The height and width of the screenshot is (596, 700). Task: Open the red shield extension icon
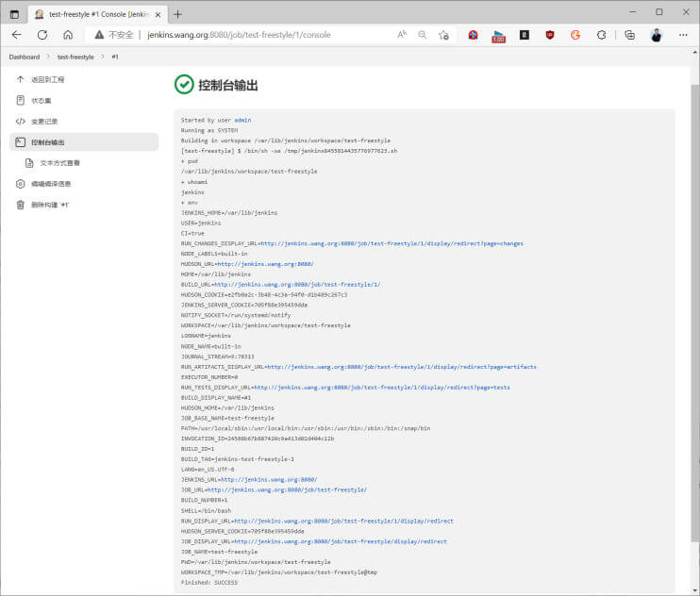(550, 35)
